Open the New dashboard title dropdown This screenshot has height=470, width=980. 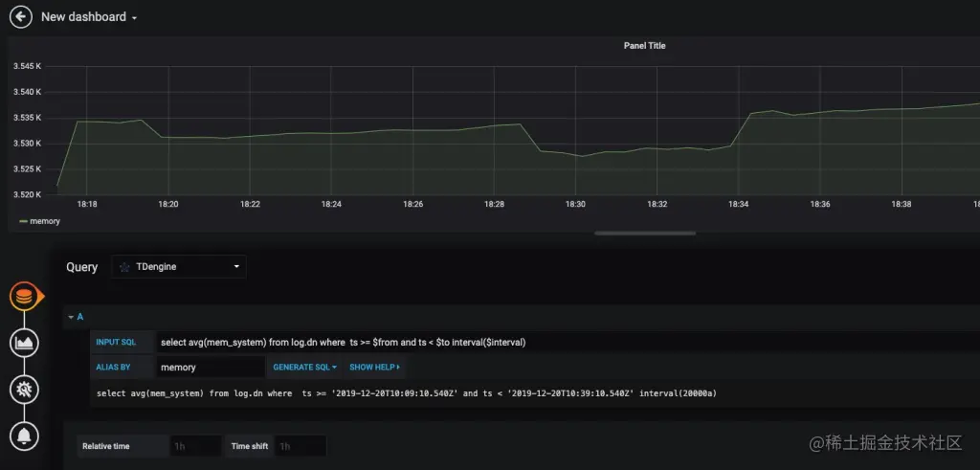coord(89,17)
